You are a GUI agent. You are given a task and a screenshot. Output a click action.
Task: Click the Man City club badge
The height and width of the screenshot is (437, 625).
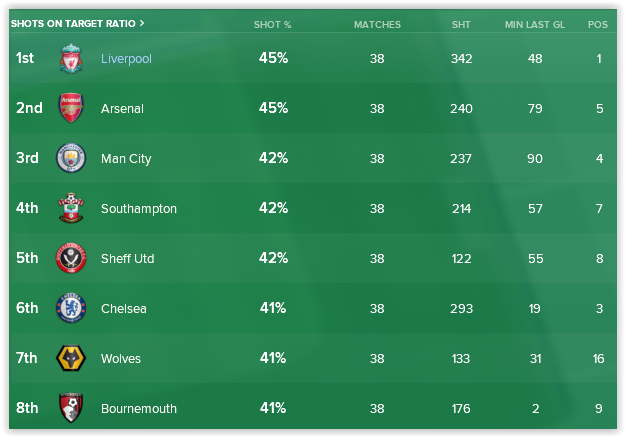(71, 158)
